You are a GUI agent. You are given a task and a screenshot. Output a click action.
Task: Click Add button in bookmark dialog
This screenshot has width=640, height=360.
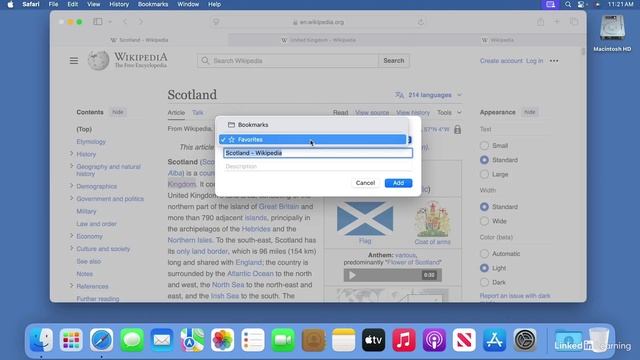pyautogui.click(x=398, y=183)
